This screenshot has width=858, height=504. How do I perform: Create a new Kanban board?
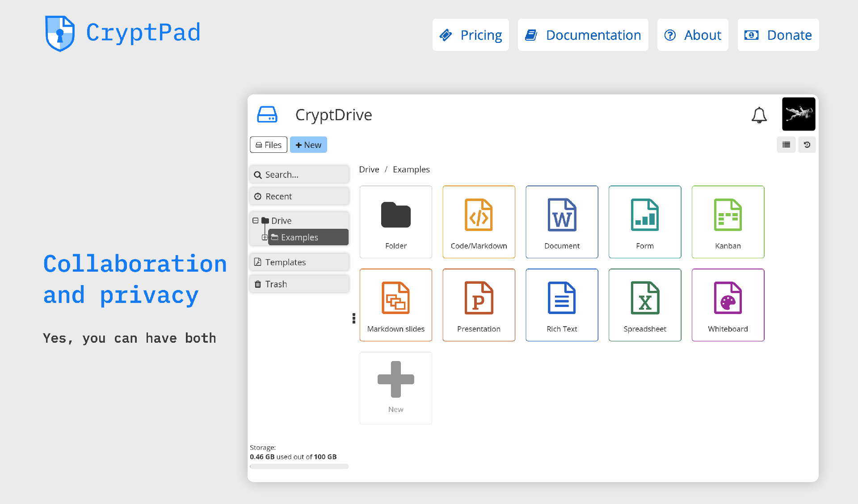728,222
